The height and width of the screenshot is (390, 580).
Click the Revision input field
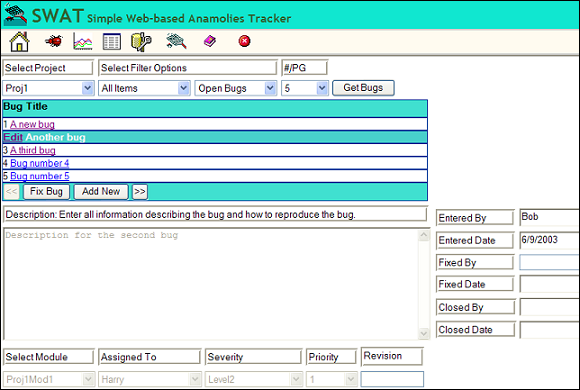[x=392, y=379]
